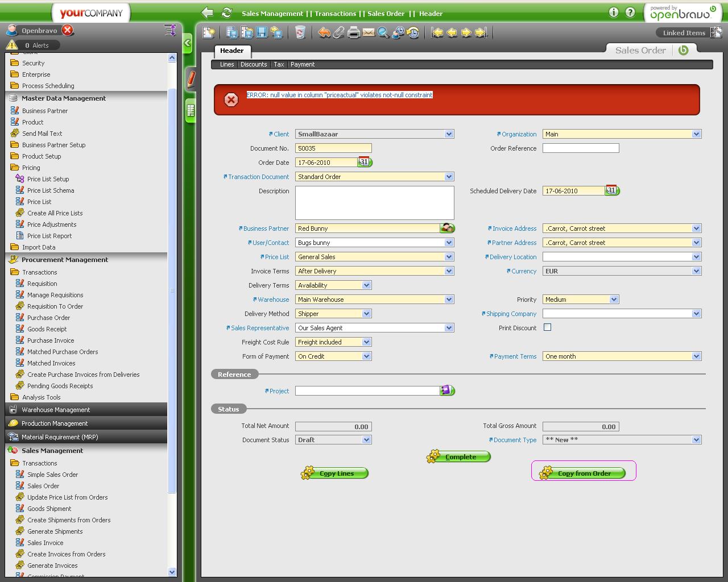728x582 pixels.
Task: Click the Print icon in toolbar
Action: [354, 33]
